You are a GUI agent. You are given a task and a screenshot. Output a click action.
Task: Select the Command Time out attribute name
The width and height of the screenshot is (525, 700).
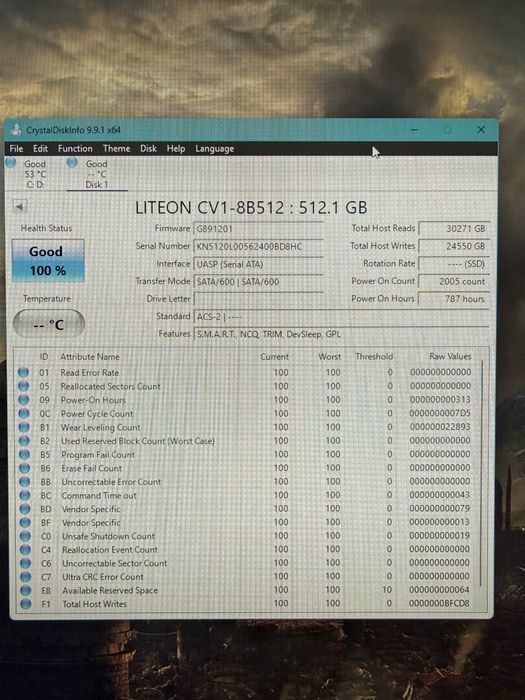coord(99,496)
